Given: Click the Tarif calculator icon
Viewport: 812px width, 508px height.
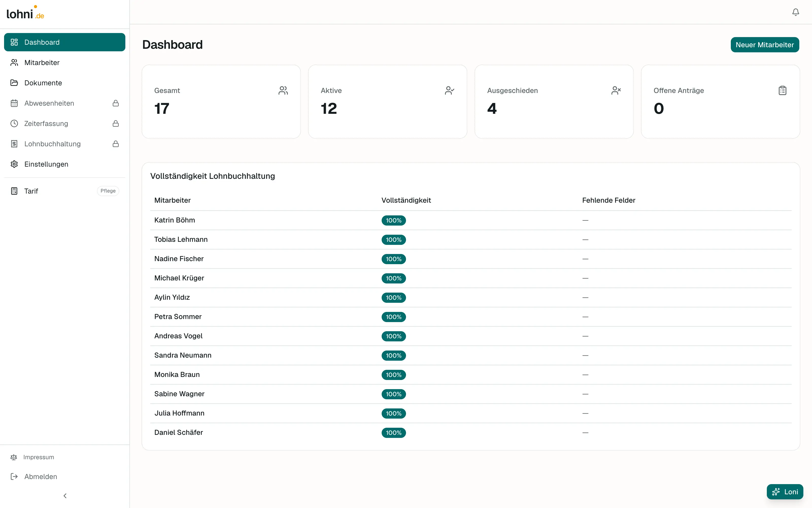Looking at the screenshot, I should pos(14,191).
